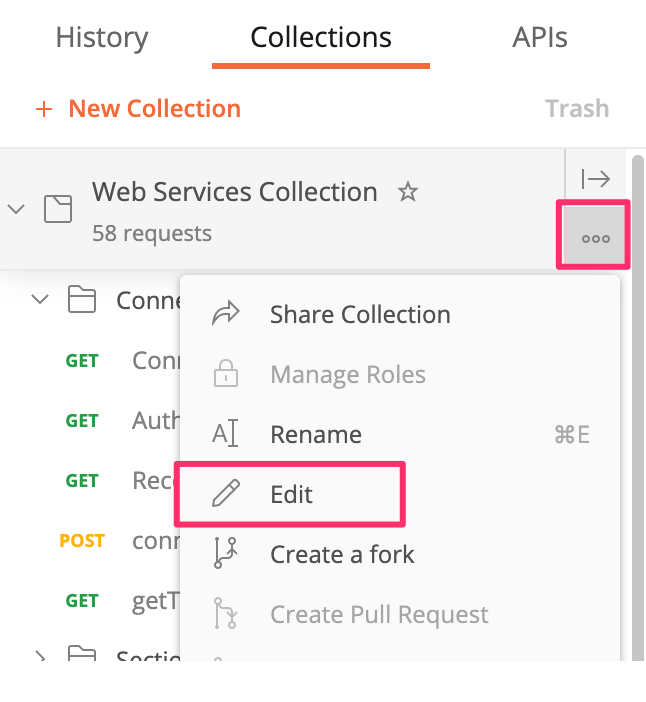Click the plus icon next to New Collection
The width and height of the screenshot is (646, 702).
[x=43, y=109]
